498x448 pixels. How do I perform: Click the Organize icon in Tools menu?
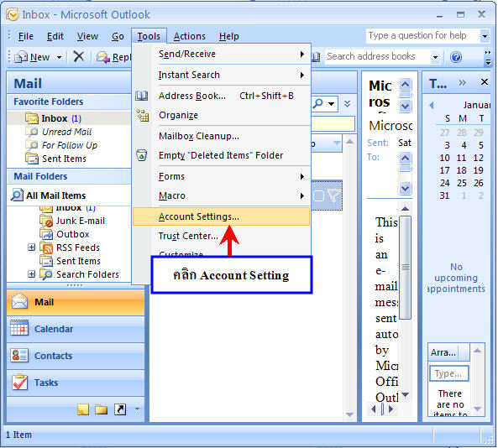coord(142,115)
